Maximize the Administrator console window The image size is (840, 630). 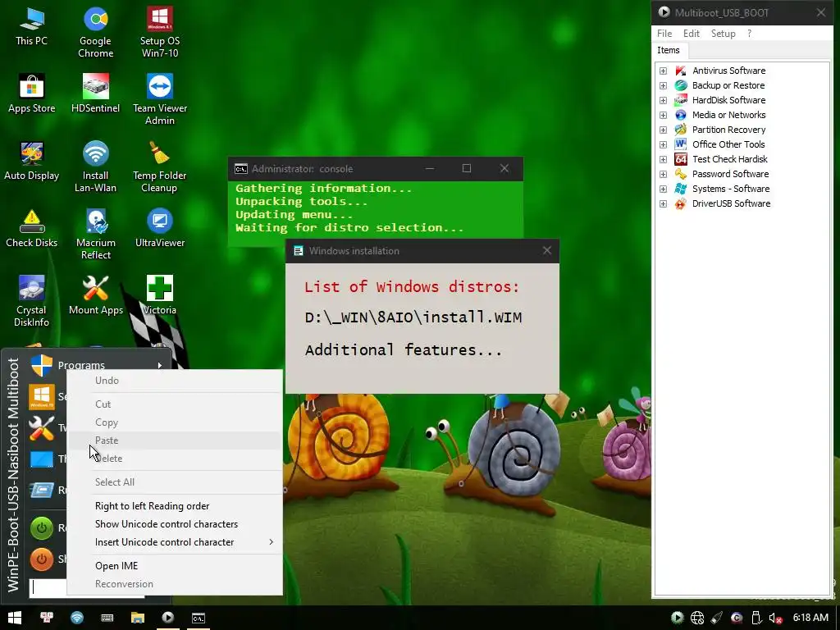[x=467, y=168]
